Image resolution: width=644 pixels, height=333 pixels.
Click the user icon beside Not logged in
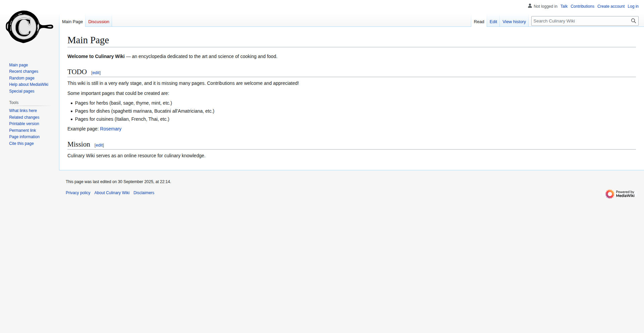[530, 6]
